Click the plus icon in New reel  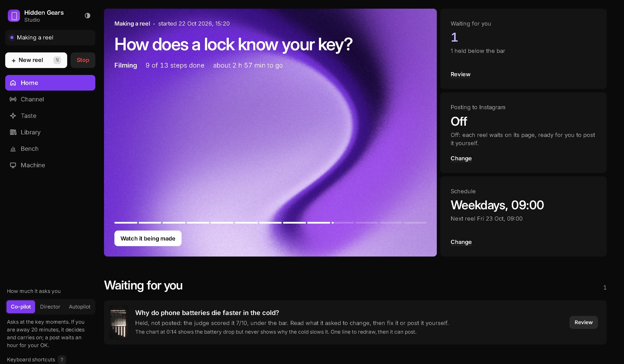click(x=14, y=60)
